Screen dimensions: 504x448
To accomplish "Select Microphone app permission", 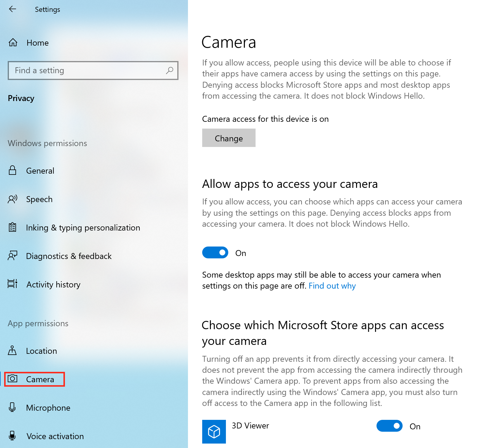I will click(x=48, y=408).
